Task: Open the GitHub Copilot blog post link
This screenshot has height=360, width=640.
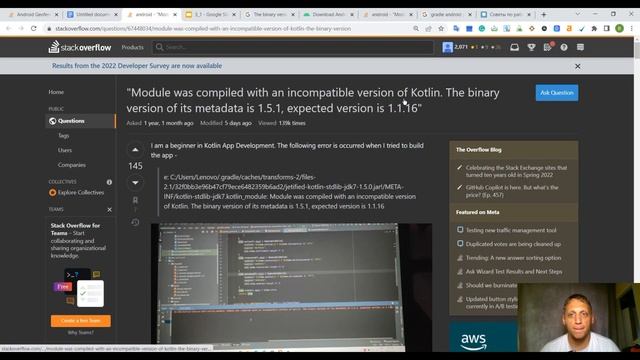Action: pos(512,191)
